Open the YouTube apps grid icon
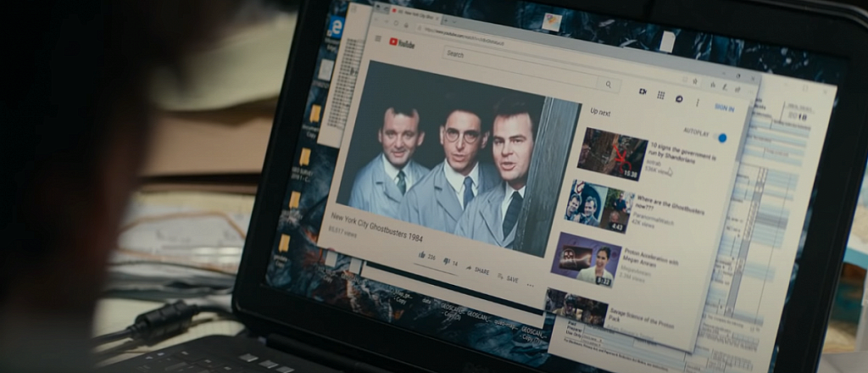868x373 pixels. (660, 95)
